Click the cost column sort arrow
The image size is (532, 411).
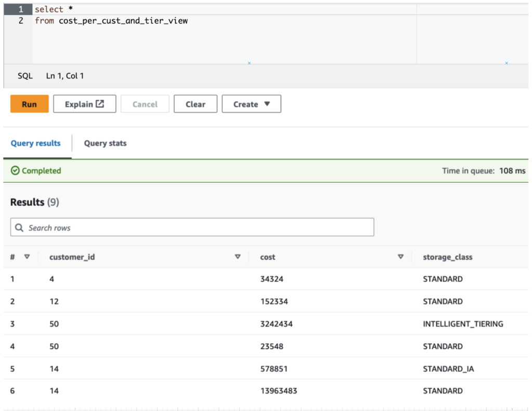click(401, 257)
